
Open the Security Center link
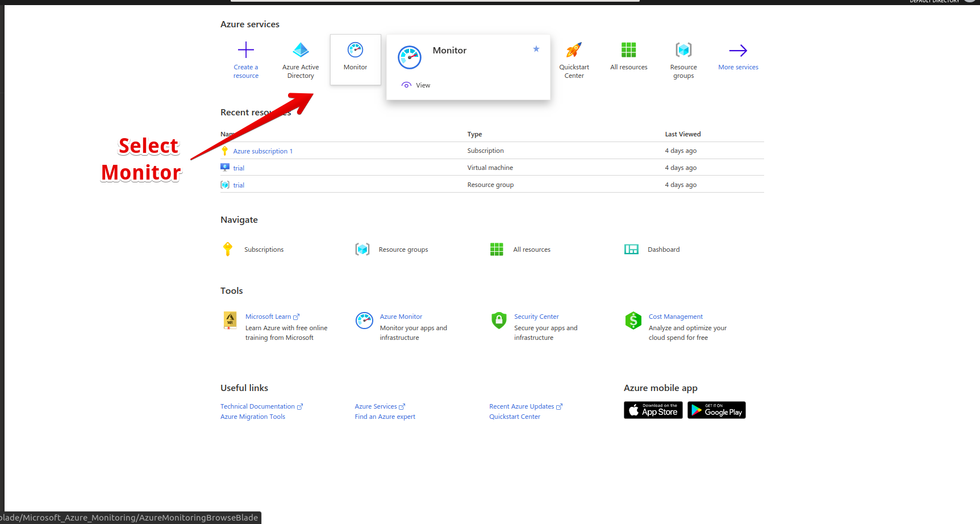point(536,317)
